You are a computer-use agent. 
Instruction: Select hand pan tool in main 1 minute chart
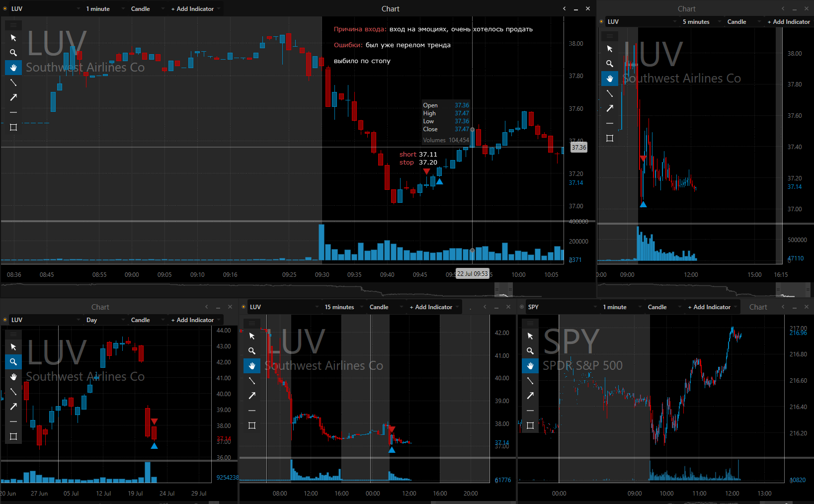[13, 68]
